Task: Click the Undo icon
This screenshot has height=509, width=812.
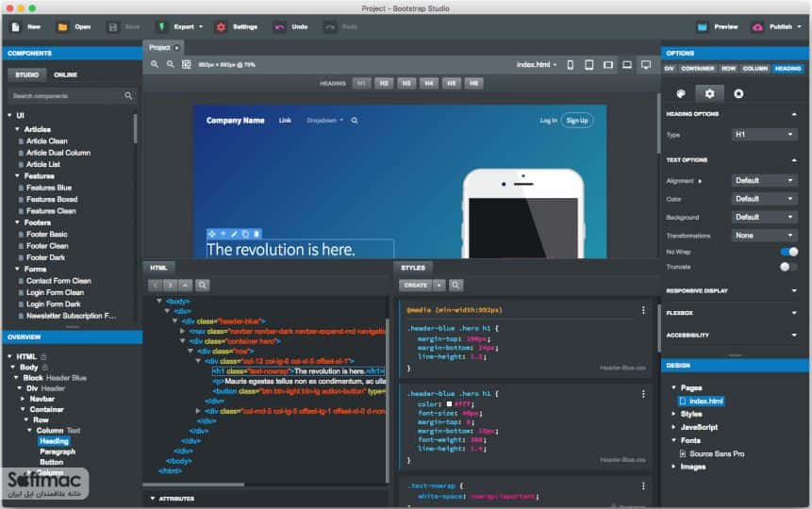Action: click(x=280, y=27)
